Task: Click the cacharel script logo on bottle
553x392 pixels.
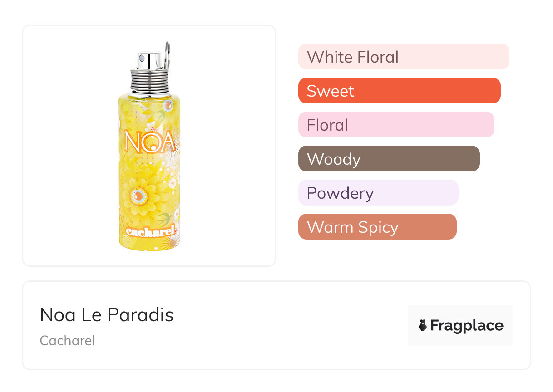Action: pyautogui.click(x=150, y=231)
